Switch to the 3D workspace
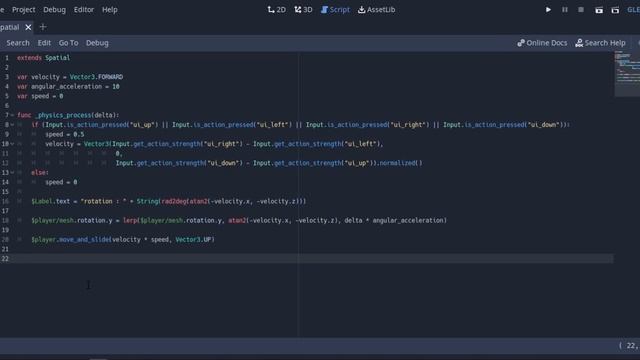Image resolution: width=640 pixels, height=360 pixels. point(303,9)
